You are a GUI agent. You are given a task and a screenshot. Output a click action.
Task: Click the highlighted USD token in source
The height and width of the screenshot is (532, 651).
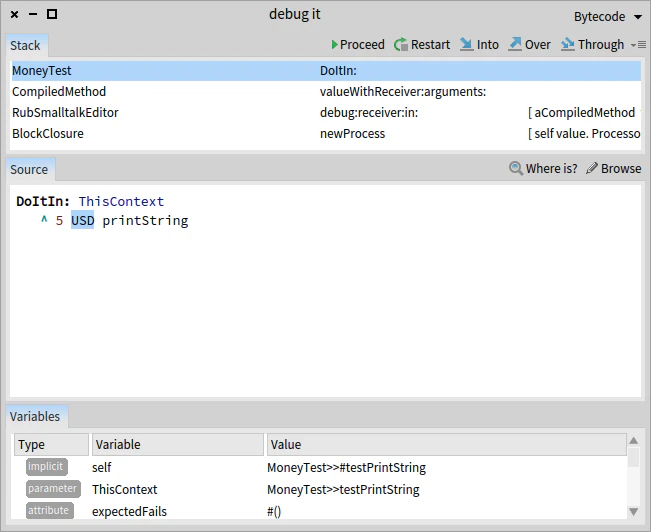pyautogui.click(x=83, y=220)
